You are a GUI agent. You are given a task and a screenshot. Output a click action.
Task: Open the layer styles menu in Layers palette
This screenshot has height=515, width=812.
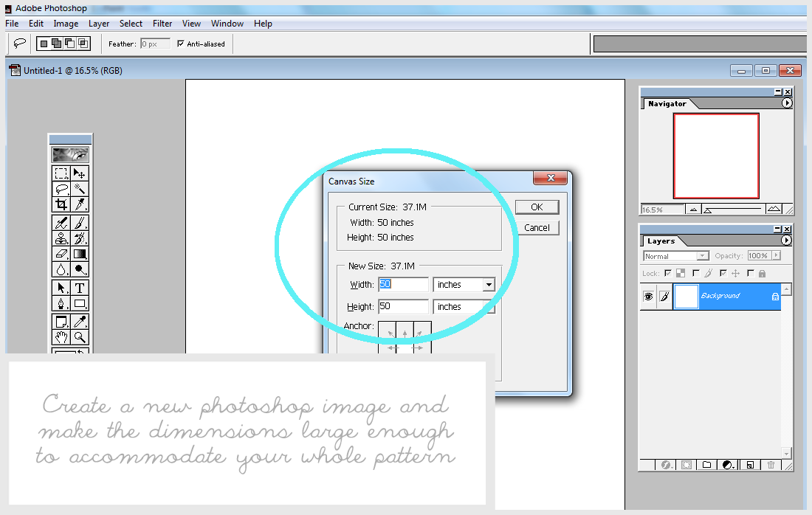coord(667,465)
